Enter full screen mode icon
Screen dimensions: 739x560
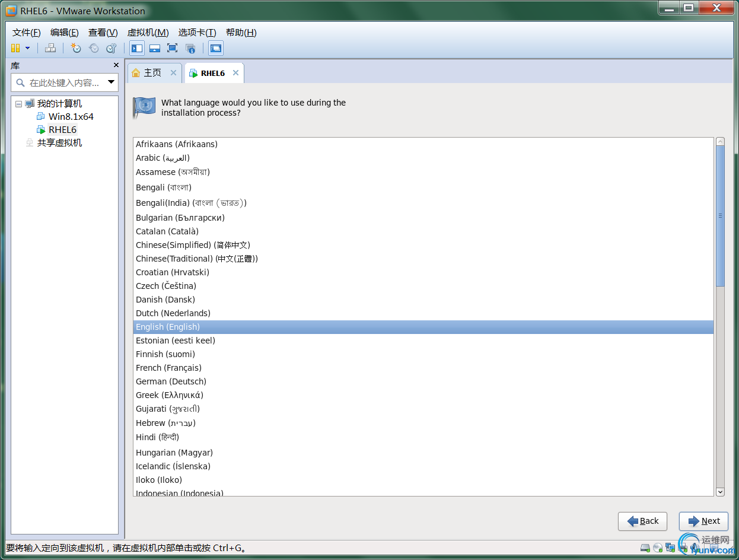click(173, 48)
